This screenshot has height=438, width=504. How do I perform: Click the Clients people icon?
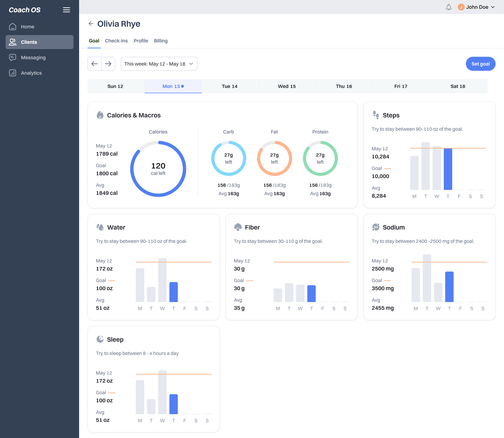point(12,42)
